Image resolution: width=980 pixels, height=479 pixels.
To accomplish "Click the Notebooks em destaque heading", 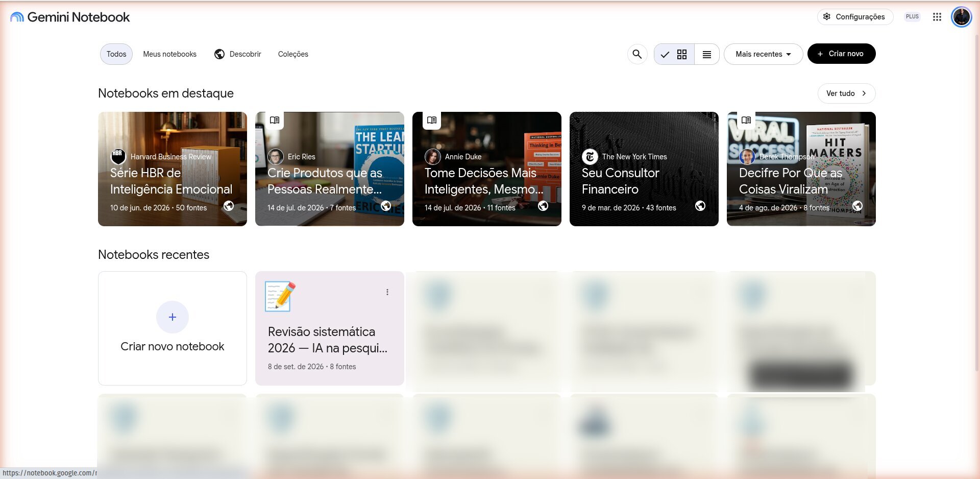I will (x=166, y=93).
